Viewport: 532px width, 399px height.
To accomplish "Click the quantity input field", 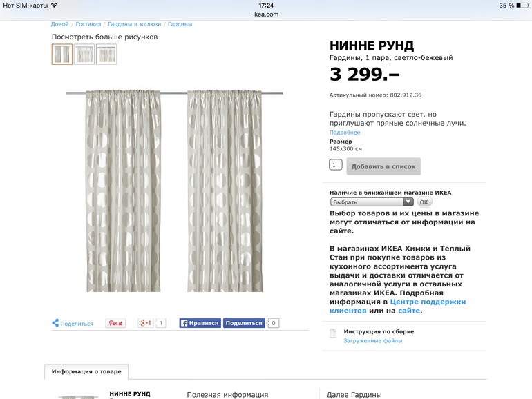I will click(x=336, y=165).
